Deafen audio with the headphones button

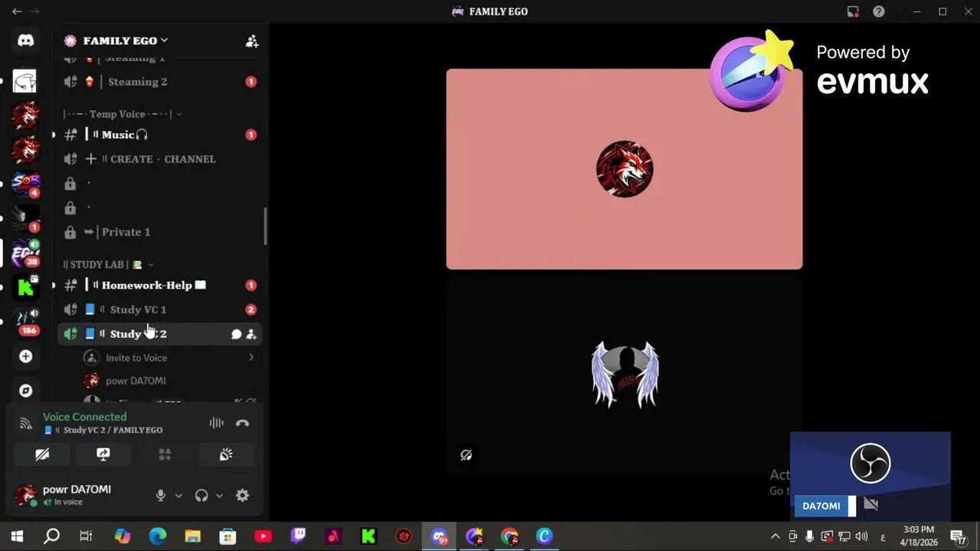[201, 495]
